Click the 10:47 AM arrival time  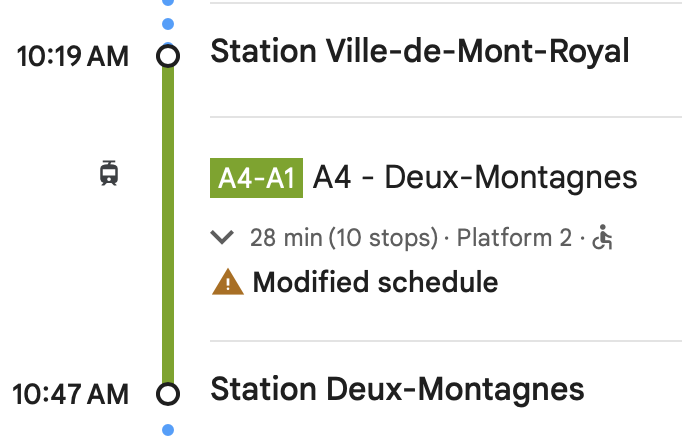pyautogui.click(x=73, y=394)
